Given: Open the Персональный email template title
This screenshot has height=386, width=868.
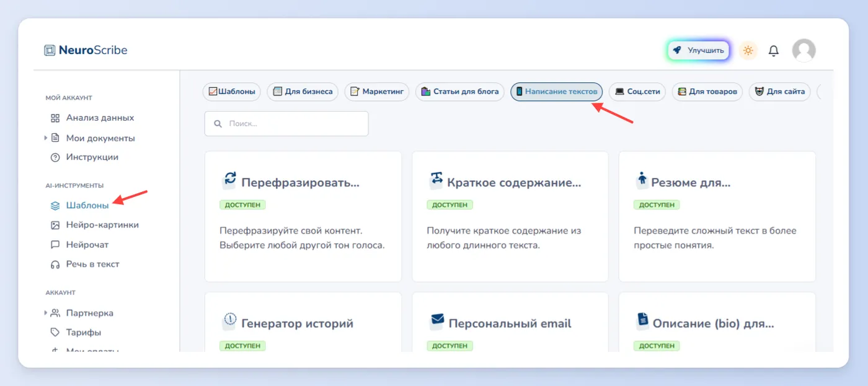Looking at the screenshot, I should [x=510, y=323].
